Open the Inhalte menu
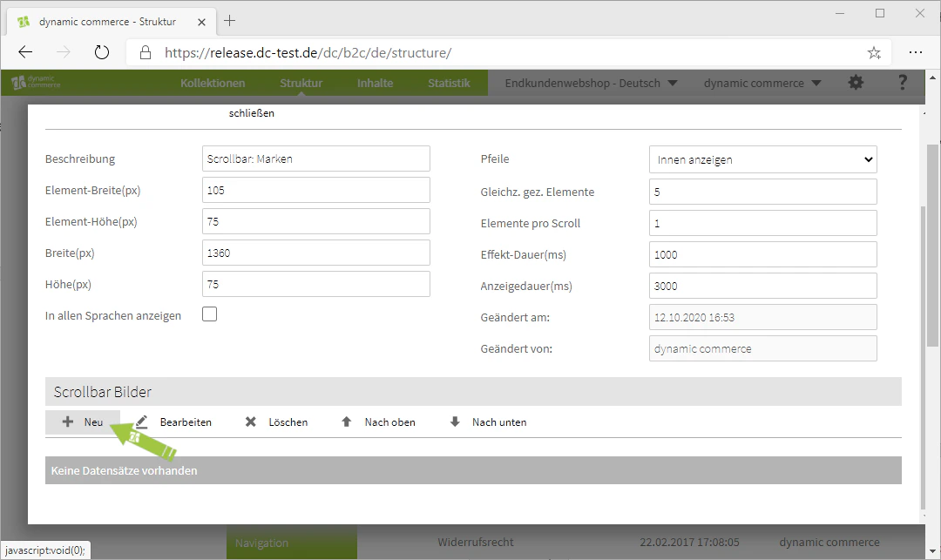Screen dimensions: 941x560 (375, 83)
